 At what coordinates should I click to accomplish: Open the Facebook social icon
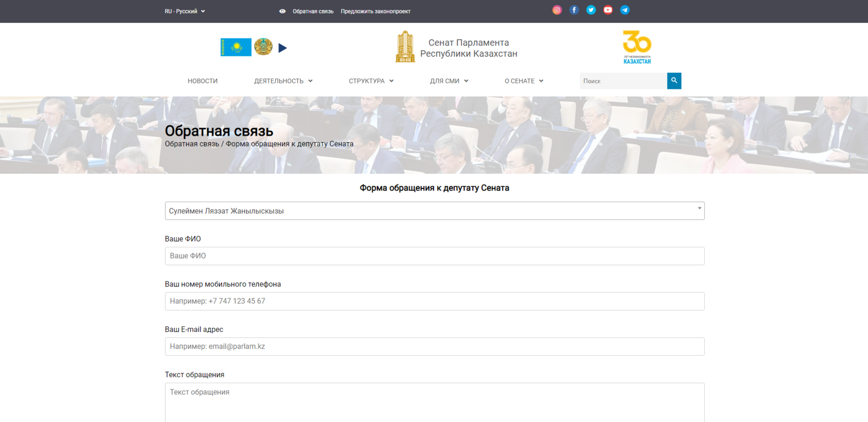point(574,10)
